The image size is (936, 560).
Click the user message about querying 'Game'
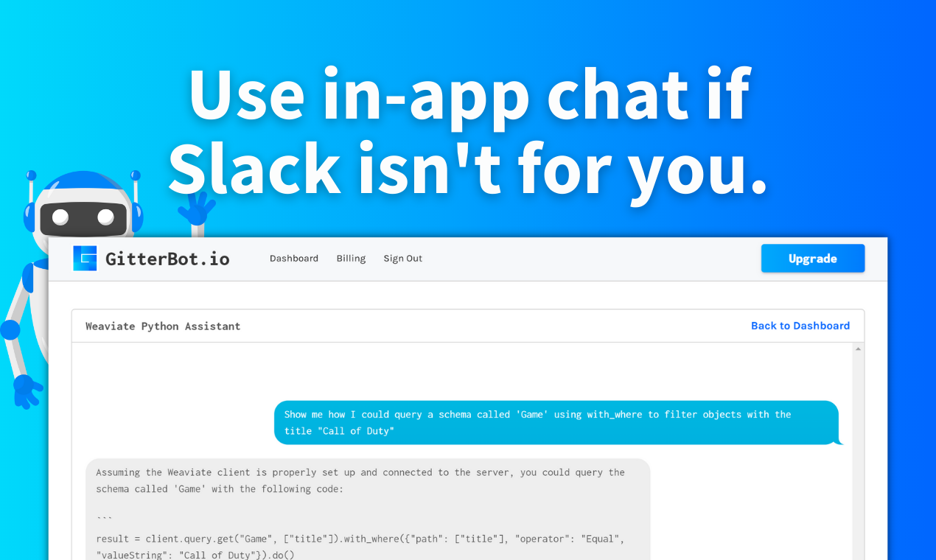pos(558,423)
